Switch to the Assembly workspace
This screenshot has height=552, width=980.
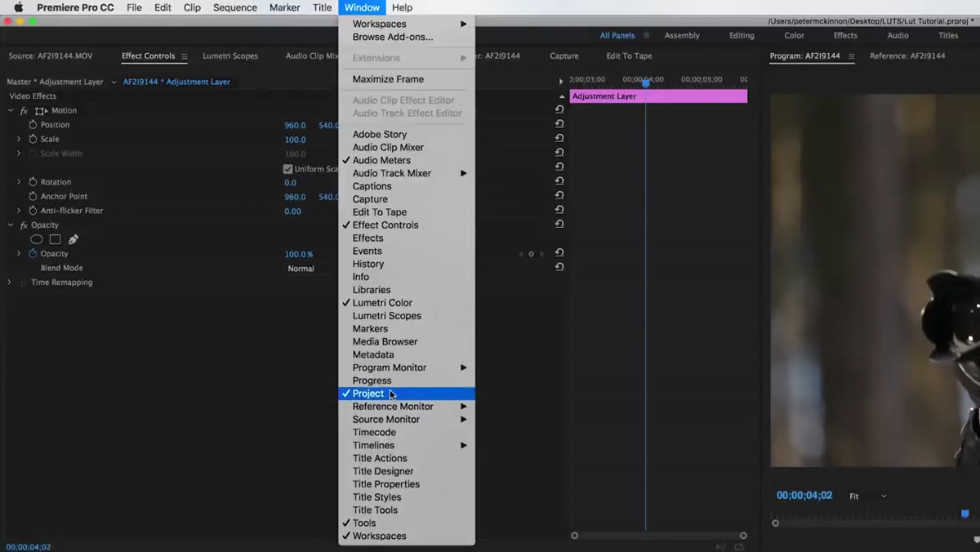pos(682,36)
